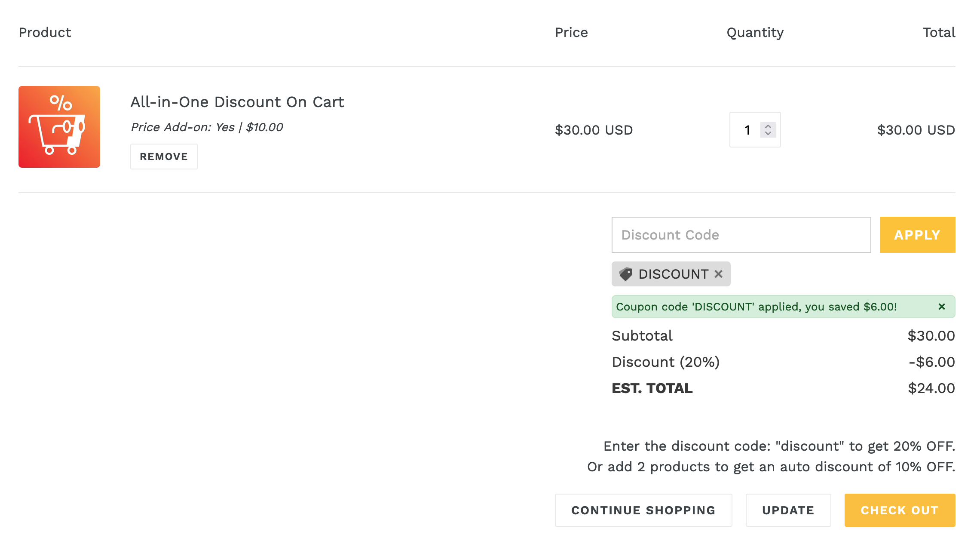Screen dimensions: 980x547
Task: Click the CONTINUE SHOPPING button
Action: pyautogui.click(x=643, y=510)
